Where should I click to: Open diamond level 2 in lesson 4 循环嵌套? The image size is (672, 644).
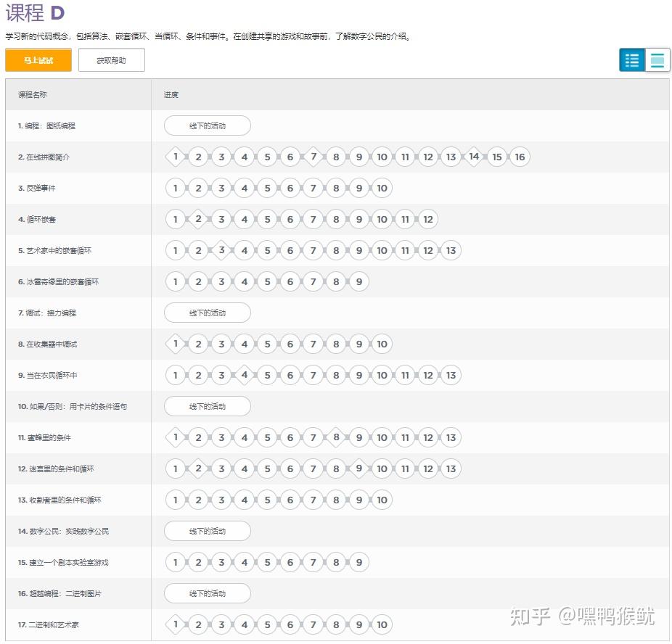tap(198, 219)
